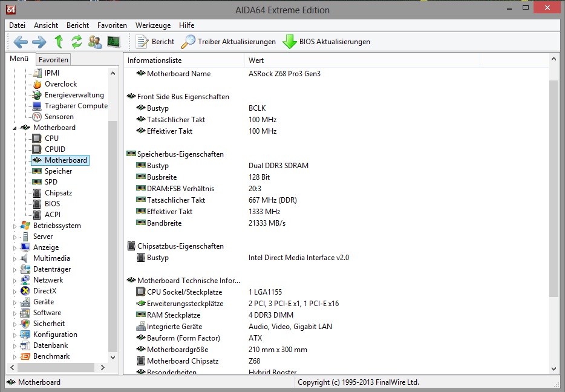Expand the Datenträger tree node
Image resolution: width=565 pixels, height=392 pixels.
tap(15, 270)
